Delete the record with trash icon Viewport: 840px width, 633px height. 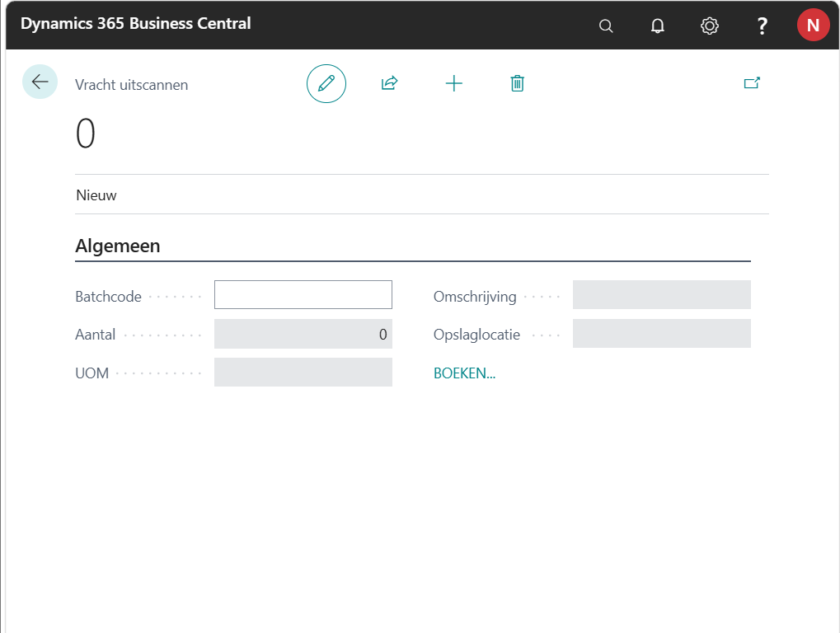517,83
